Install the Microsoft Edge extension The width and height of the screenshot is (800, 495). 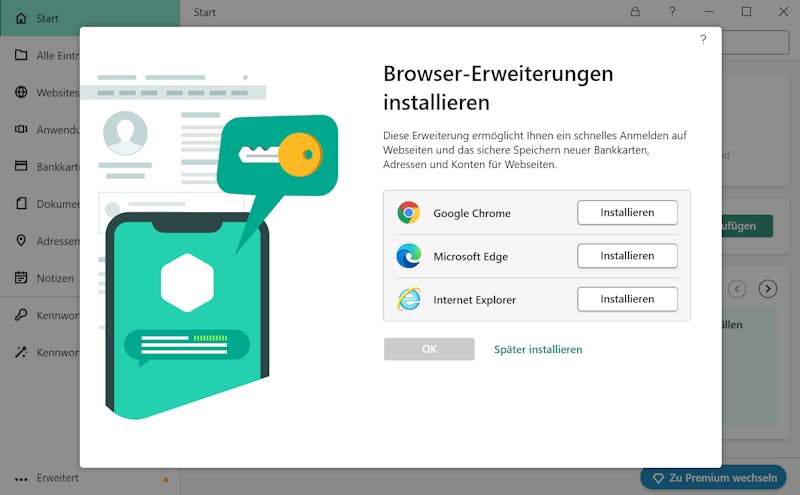pos(627,256)
